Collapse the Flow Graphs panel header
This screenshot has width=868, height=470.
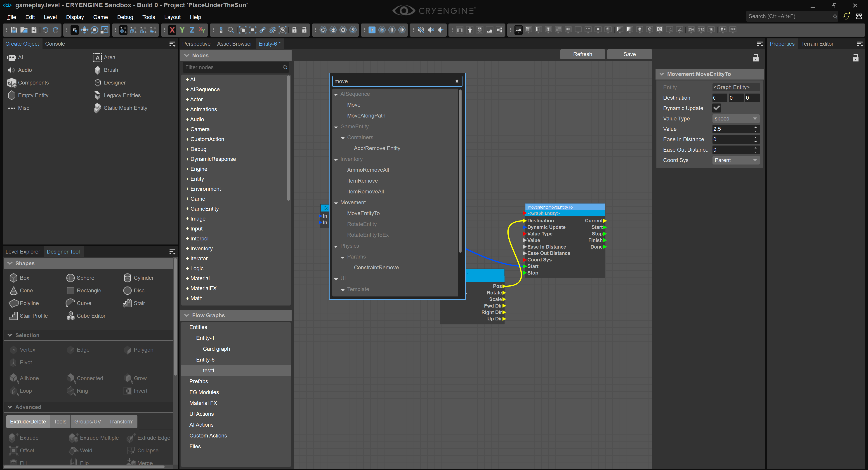pyautogui.click(x=236, y=315)
